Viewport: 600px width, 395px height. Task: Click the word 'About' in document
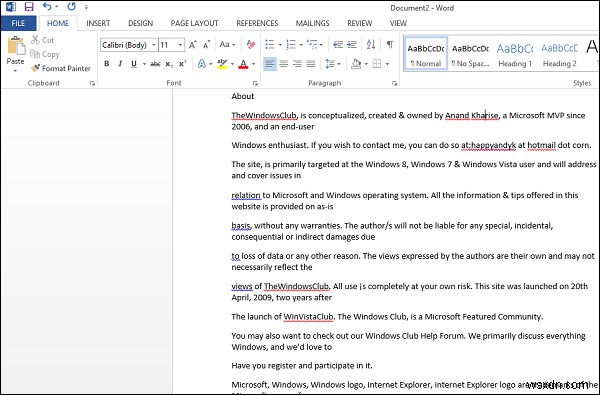pos(243,96)
